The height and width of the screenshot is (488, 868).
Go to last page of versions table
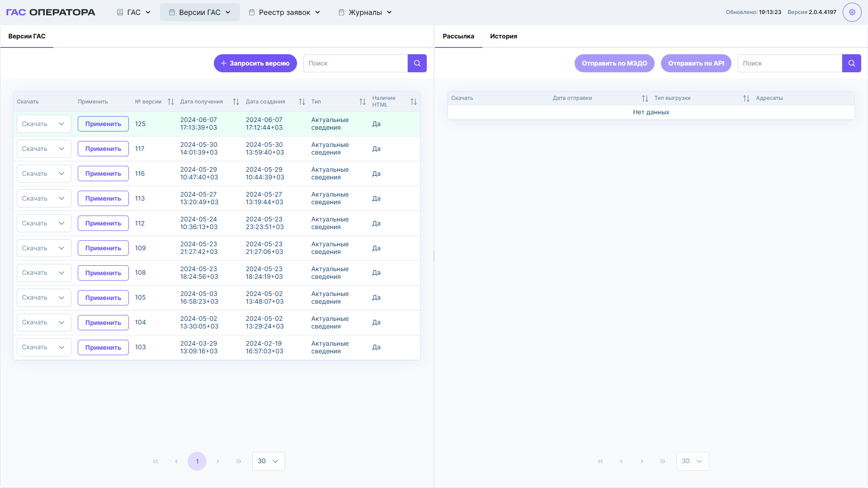click(x=239, y=461)
